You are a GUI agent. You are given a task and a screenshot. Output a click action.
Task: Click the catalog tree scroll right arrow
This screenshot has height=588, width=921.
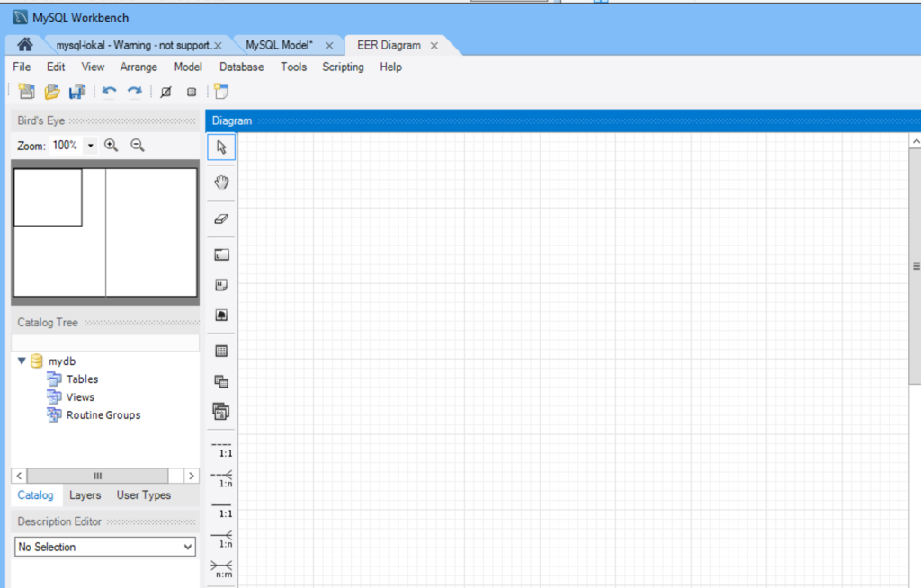click(192, 476)
